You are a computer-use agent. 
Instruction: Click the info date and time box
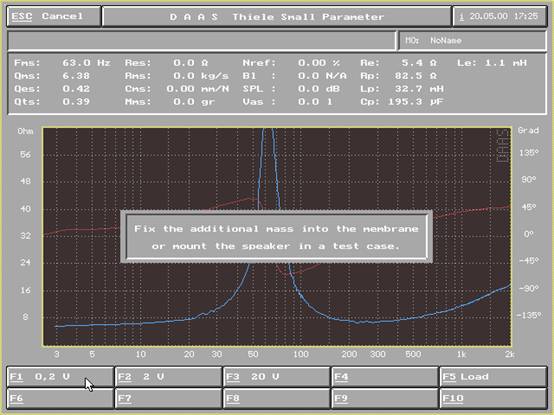[500, 16]
